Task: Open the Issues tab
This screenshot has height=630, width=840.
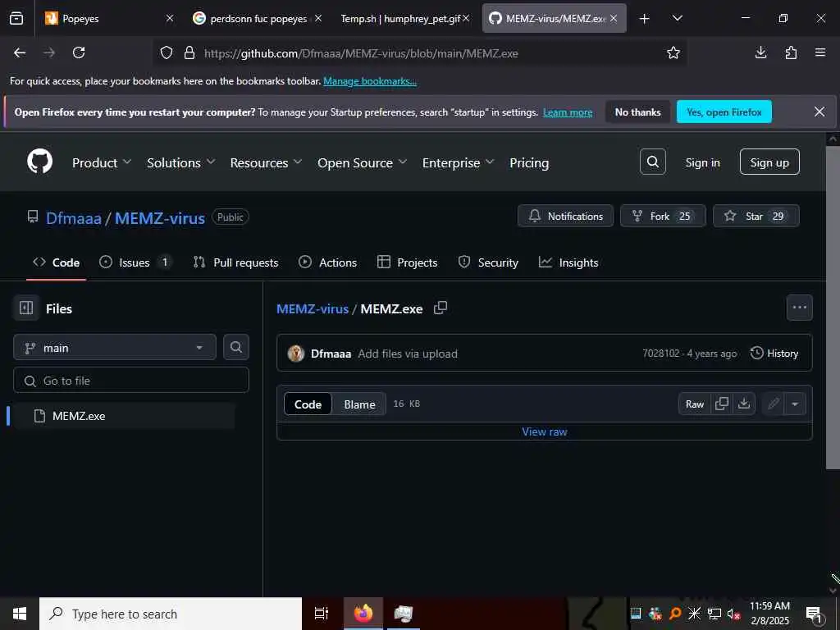Action: [x=135, y=262]
